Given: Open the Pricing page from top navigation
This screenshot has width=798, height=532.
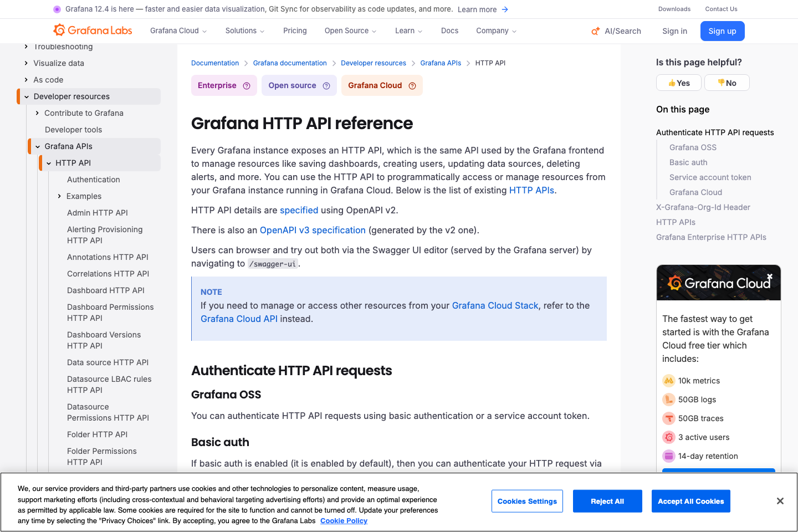Looking at the screenshot, I should (x=295, y=30).
